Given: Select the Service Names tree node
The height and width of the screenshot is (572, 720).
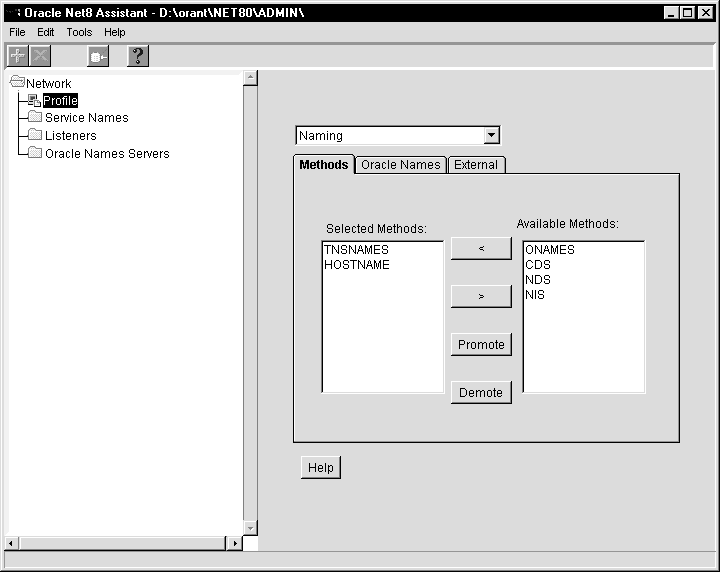Looking at the screenshot, I should point(87,118).
